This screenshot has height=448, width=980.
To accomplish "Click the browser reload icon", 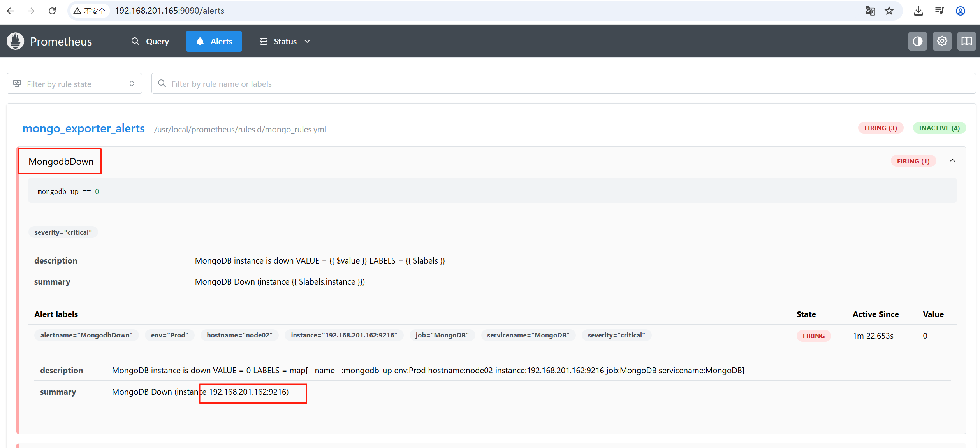I will coord(52,11).
